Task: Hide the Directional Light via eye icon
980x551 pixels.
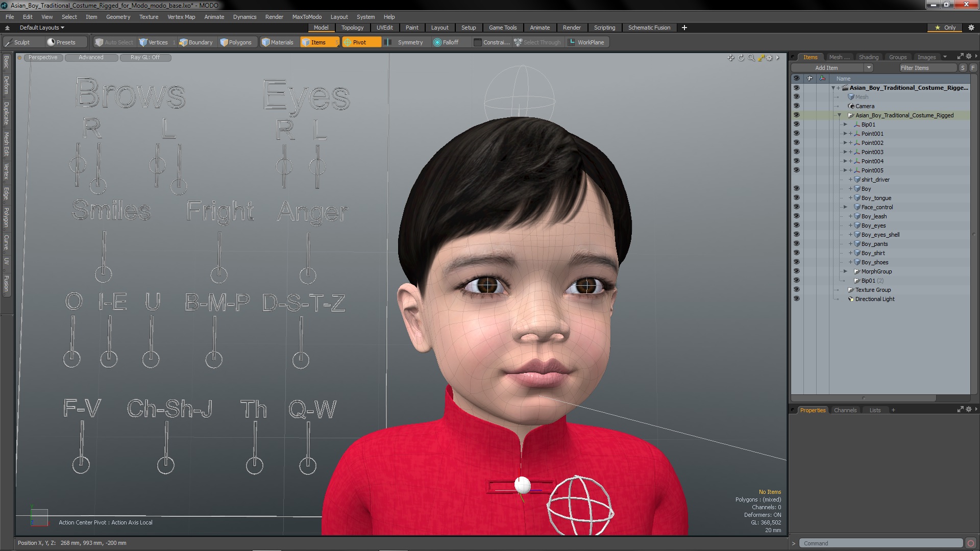Action: tap(796, 299)
